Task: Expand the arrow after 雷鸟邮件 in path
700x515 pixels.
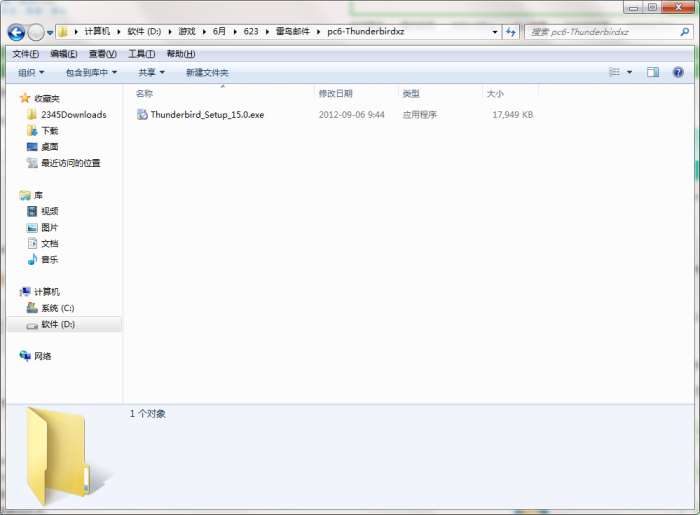Action: point(318,32)
